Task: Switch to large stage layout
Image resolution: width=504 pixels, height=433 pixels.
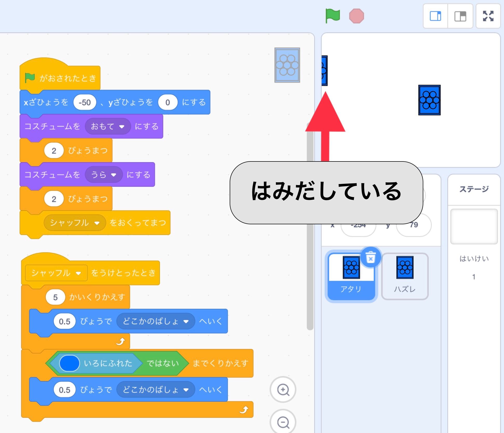Action: [461, 16]
